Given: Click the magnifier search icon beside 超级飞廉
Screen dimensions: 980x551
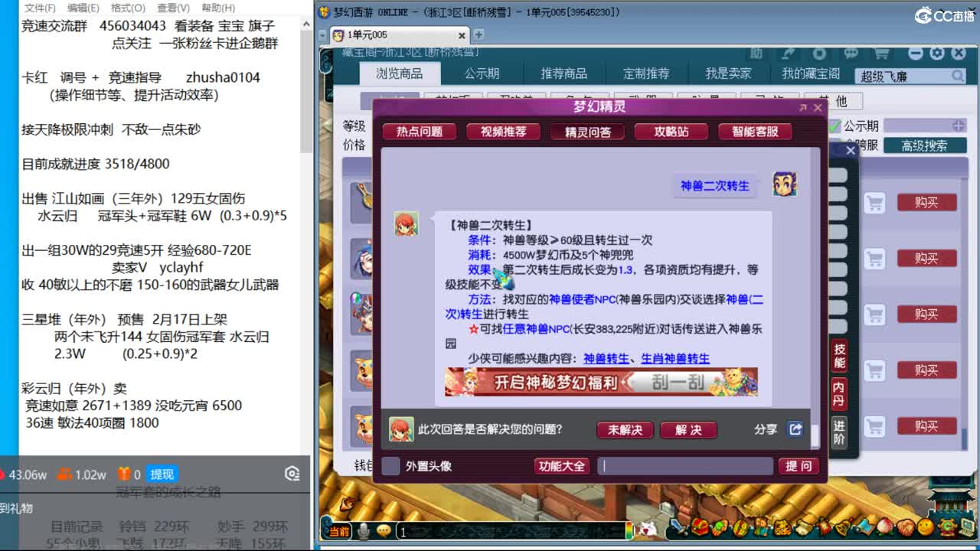Looking at the screenshot, I should tap(958, 76).
